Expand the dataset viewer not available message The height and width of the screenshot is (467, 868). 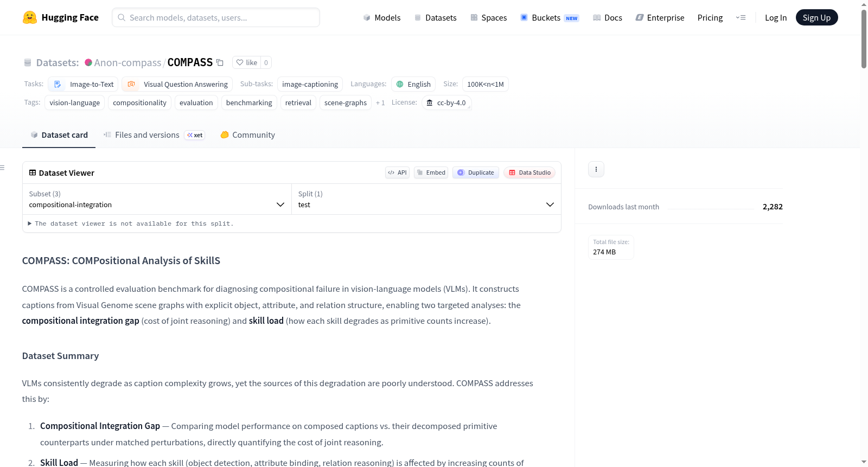(130, 223)
